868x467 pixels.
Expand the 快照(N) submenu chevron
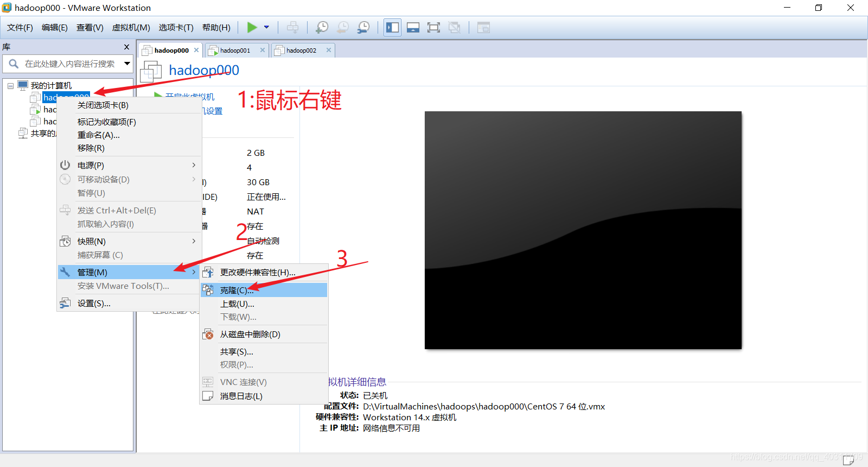(x=194, y=241)
